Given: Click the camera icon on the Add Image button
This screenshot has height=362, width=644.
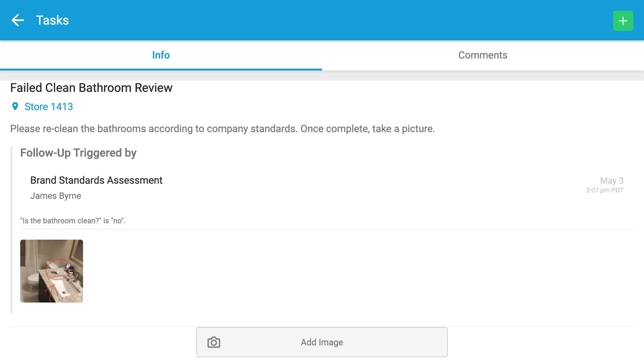Looking at the screenshot, I should tap(213, 342).
